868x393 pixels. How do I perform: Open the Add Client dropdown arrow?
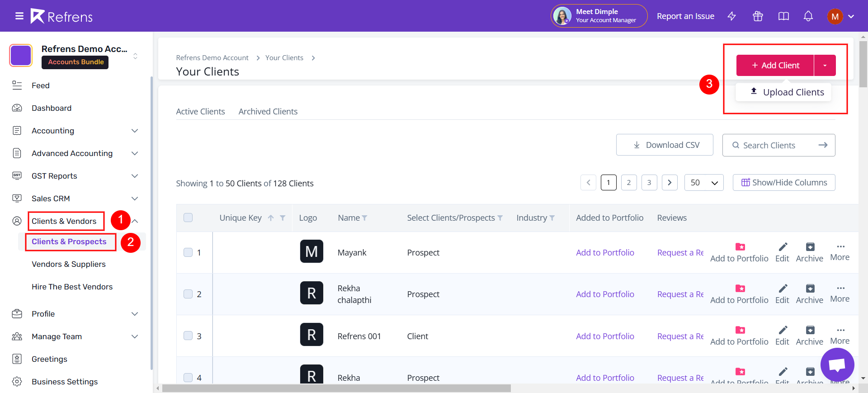[x=825, y=66]
